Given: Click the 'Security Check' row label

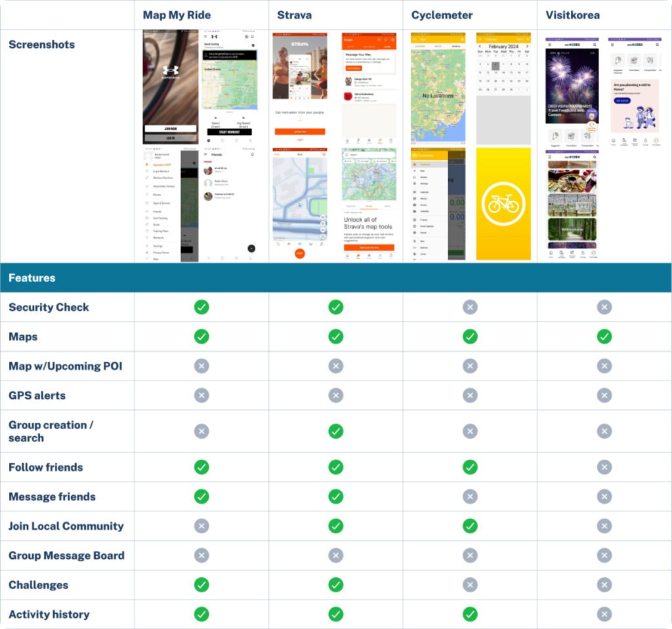Looking at the screenshot, I should pyautogui.click(x=49, y=307).
